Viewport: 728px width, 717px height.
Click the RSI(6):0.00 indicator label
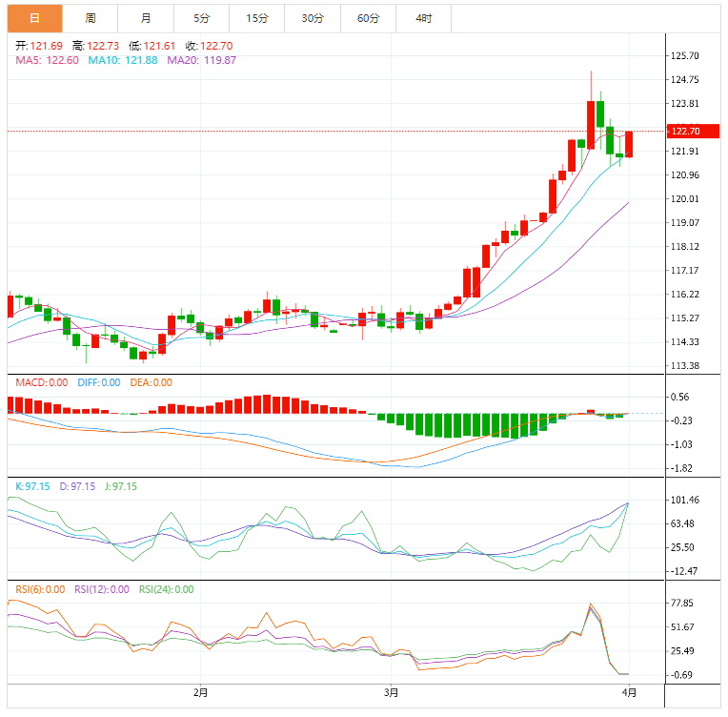pyautogui.click(x=40, y=589)
